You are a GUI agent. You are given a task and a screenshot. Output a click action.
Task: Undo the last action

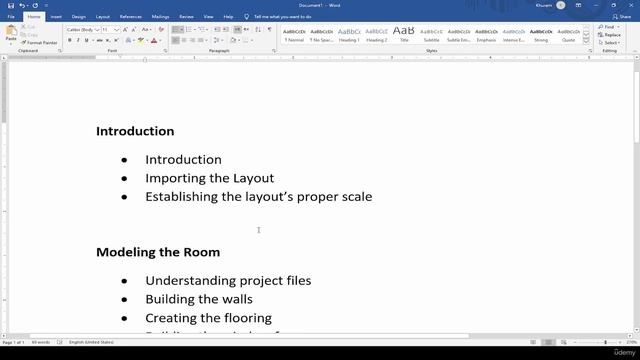(x=22, y=6)
